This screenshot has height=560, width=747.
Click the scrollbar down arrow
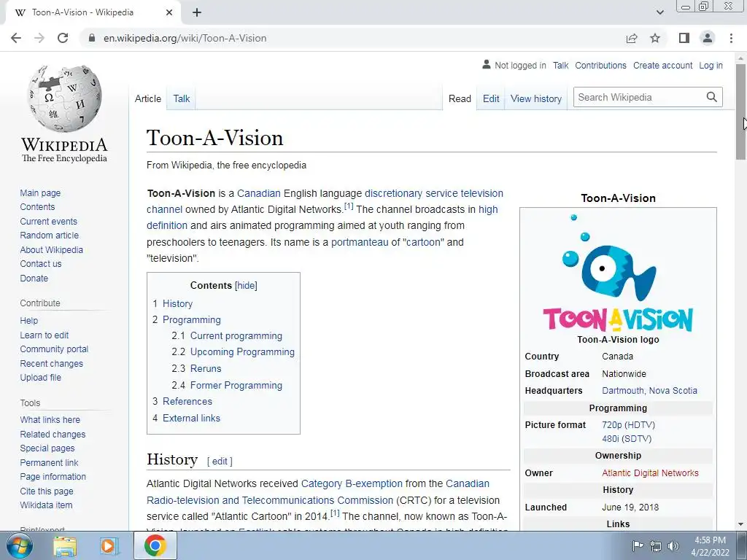(x=740, y=525)
